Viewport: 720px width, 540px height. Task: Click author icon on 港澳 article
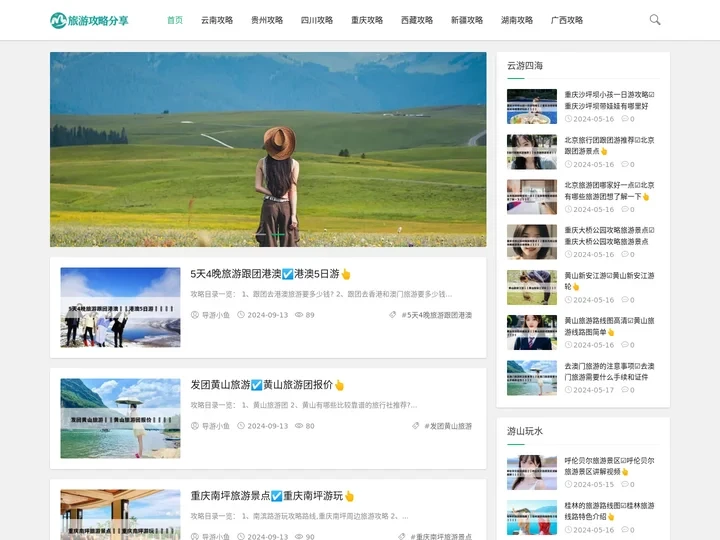click(195, 315)
